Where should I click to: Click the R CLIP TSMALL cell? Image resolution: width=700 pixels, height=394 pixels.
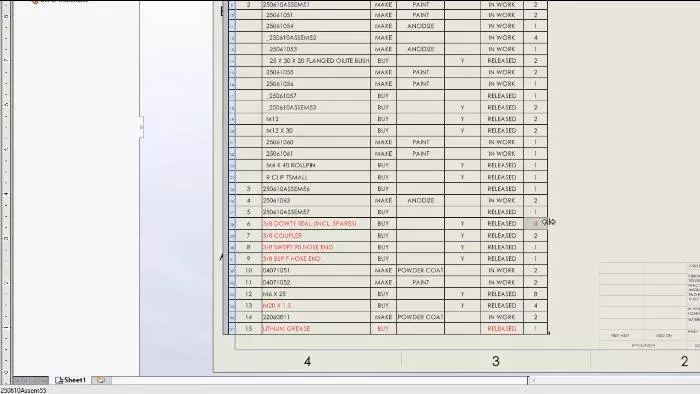[316, 177]
